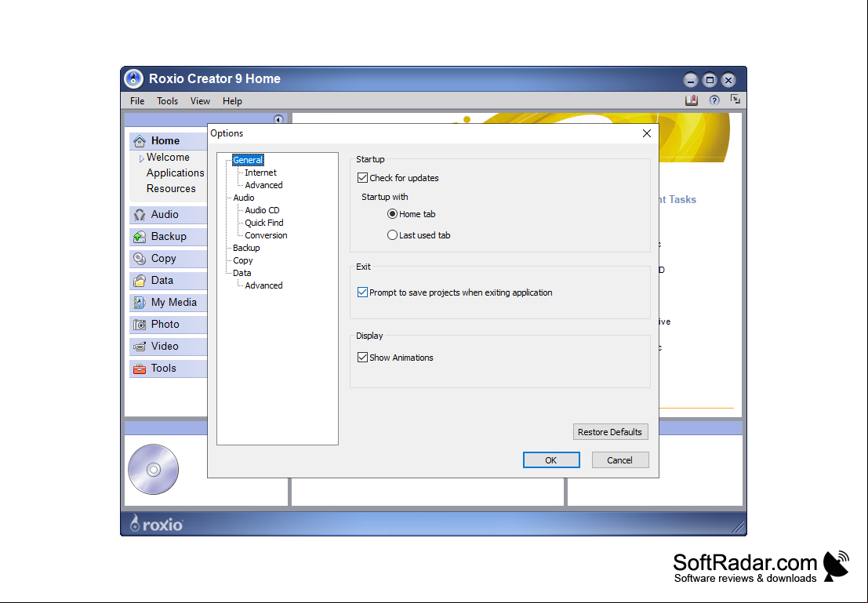The height and width of the screenshot is (603, 868).
Task: Switch to the Video section label in the sidebar
Action: (x=165, y=346)
